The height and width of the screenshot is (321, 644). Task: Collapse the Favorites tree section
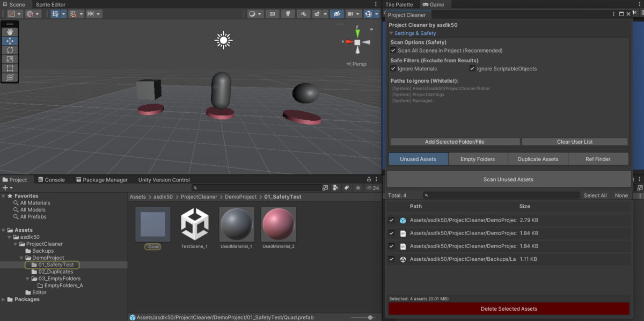click(4, 196)
